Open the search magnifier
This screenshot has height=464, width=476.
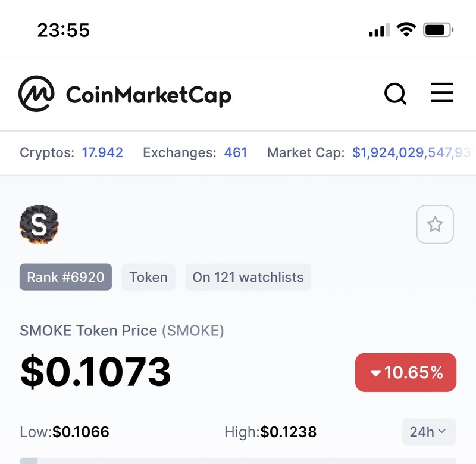[395, 94]
